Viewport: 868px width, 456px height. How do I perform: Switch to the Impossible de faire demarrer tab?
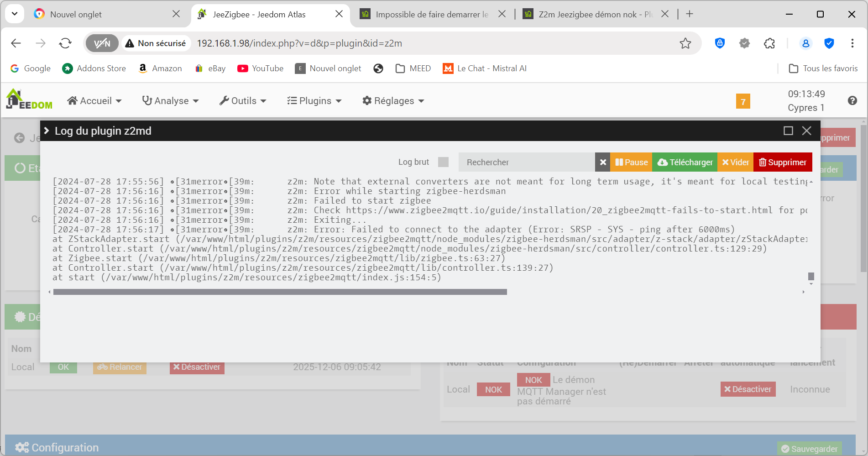coord(432,14)
